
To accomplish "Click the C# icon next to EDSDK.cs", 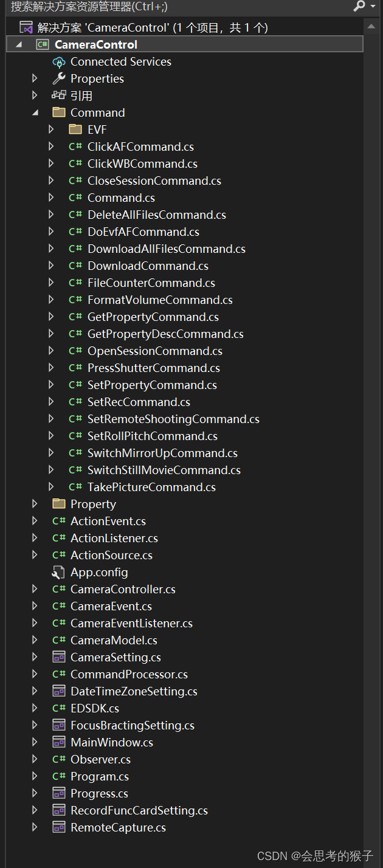I will coord(59,708).
